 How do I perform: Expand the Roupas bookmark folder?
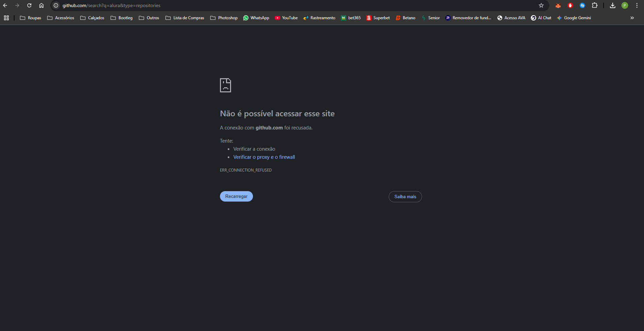[x=31, y=18]
